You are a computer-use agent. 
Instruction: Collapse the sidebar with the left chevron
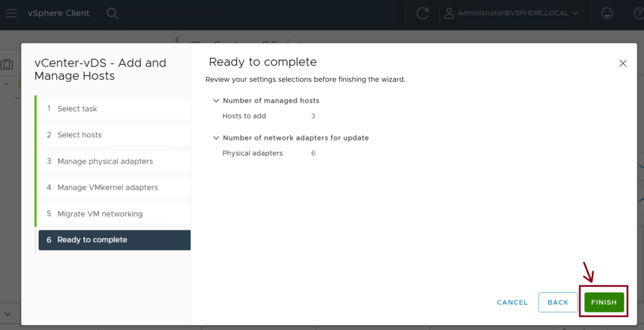point(177,40)
